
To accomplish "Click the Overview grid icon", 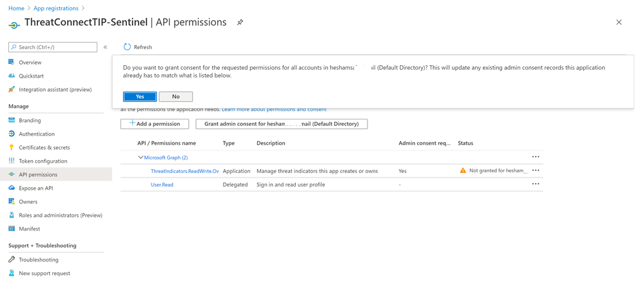I will tap(12, 62).
